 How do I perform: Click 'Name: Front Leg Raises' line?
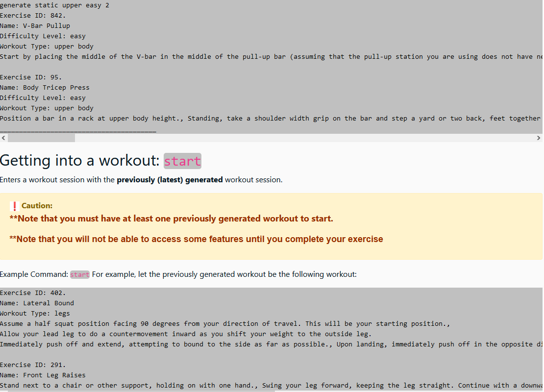click(x=43, y=375)
